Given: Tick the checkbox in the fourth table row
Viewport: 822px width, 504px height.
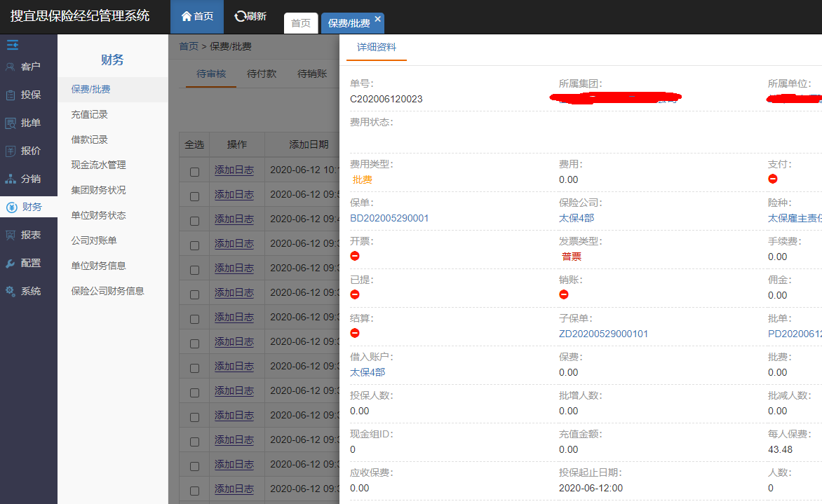Looking at the screenshot, I should click(x=194, y=245).
